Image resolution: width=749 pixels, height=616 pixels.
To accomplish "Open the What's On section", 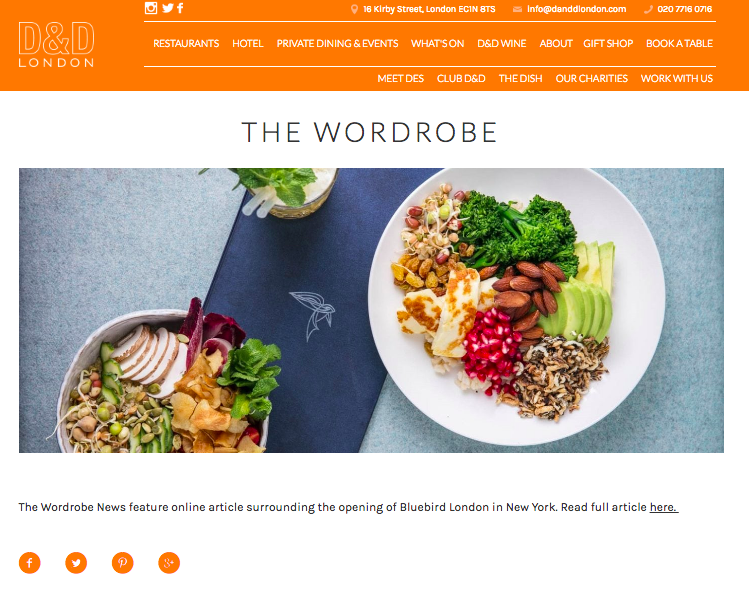I will tap(438, 43).
